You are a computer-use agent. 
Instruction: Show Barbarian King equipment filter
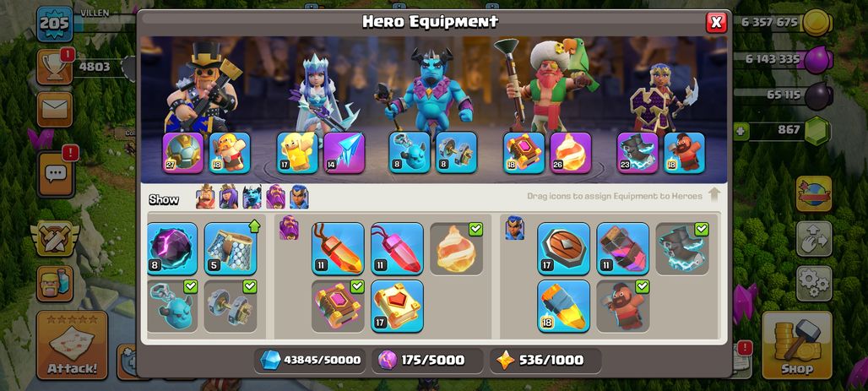click(205, 197)
